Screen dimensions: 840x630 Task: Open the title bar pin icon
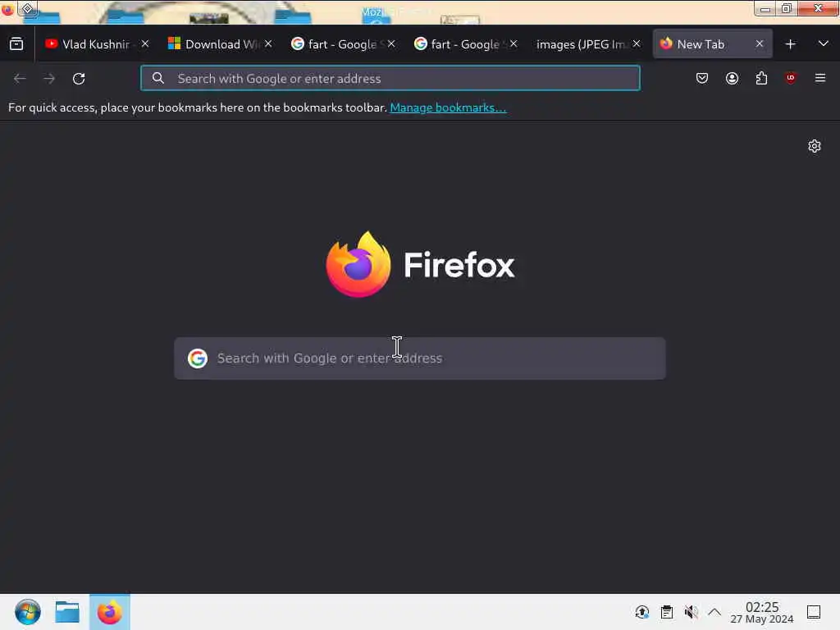point(27,8)
